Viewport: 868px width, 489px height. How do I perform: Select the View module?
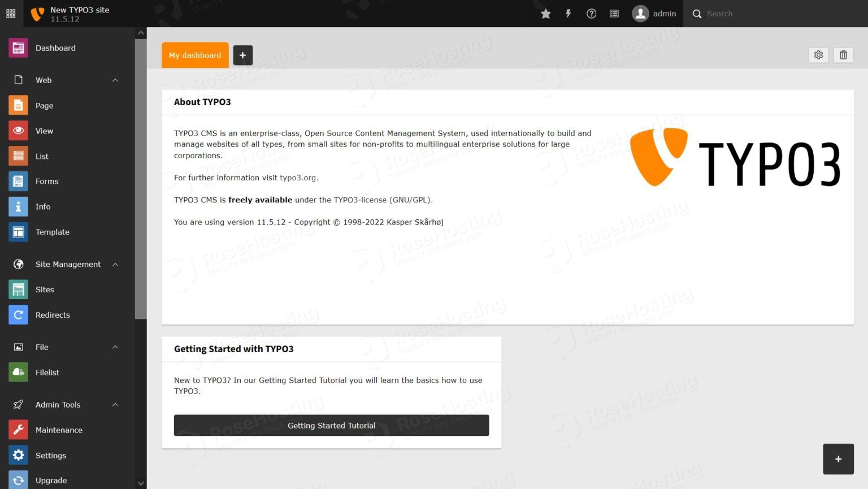[44, 131]
